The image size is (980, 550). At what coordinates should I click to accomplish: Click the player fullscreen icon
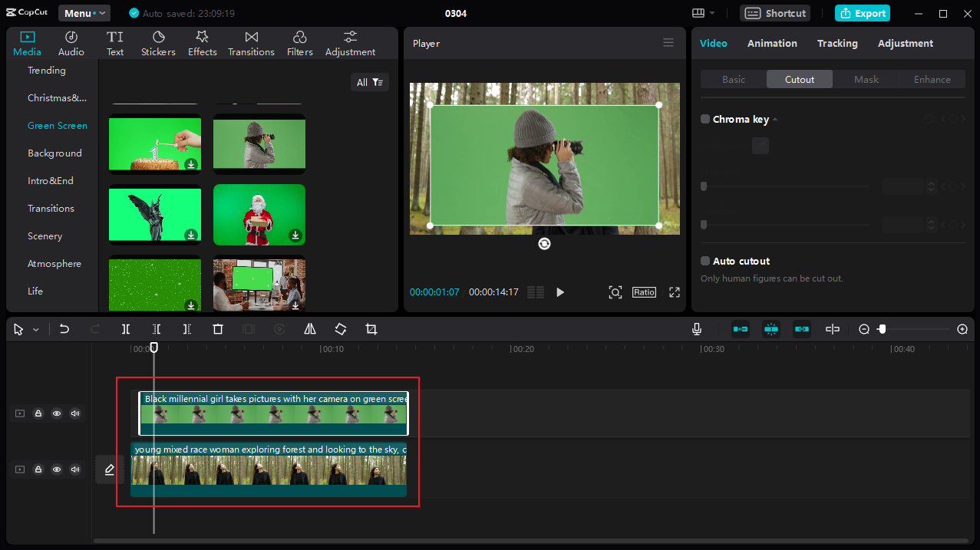(x=675, y=292)
